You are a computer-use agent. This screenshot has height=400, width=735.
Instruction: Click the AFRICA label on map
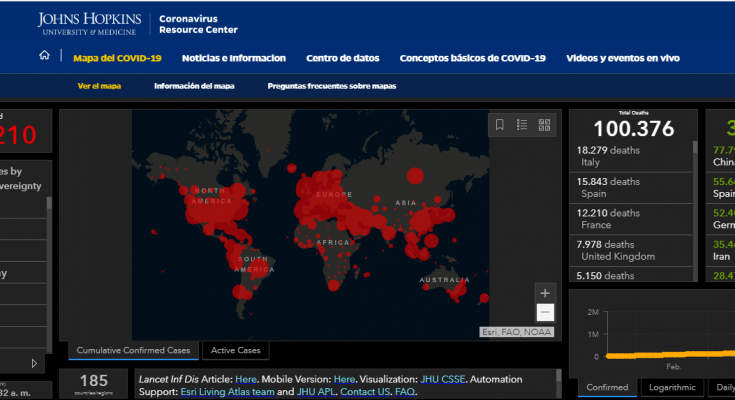coord(333,242)
